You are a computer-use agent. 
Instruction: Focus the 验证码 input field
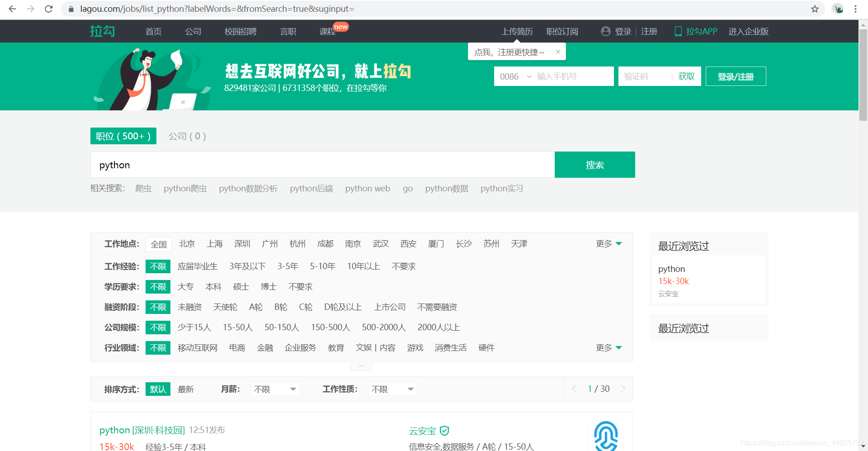[645, 76]
